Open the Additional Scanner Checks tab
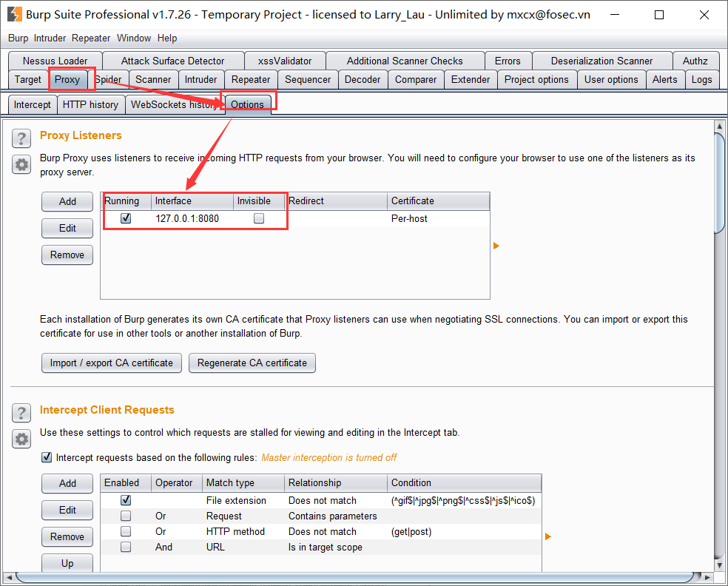728x586 pixels. click(405, 61)
